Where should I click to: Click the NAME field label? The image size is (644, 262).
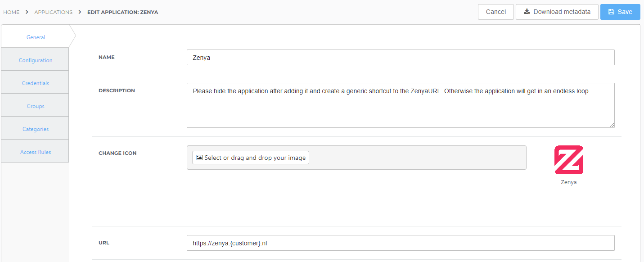[107, 58]
